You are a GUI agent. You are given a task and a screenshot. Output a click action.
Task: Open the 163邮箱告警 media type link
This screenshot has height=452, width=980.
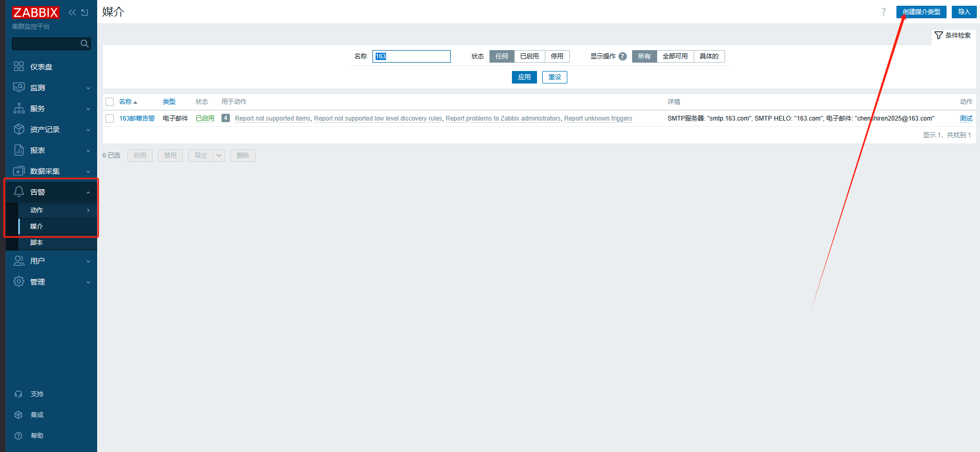137,118
